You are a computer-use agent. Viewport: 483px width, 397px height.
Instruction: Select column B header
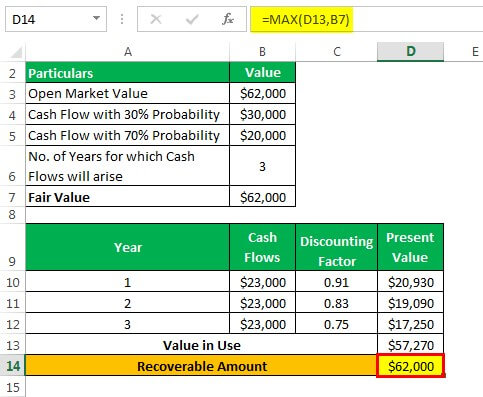coord(262,52)
